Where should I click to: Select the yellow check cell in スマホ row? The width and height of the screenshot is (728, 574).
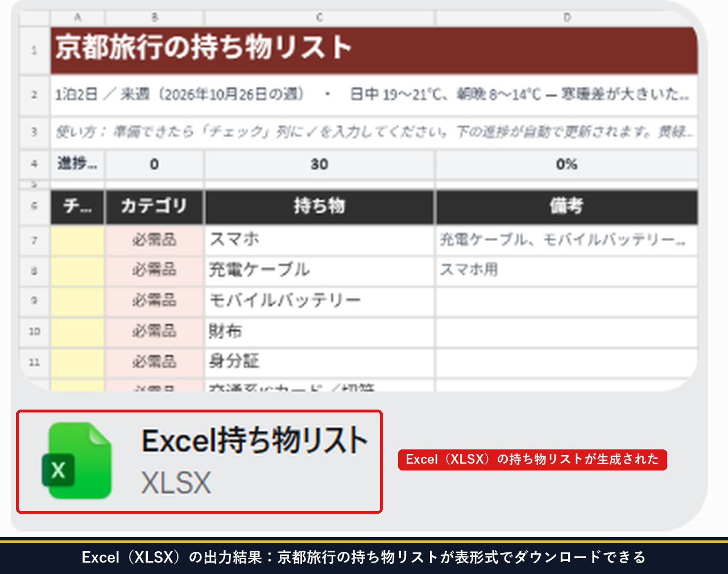pyautogui.click(x=77, y=240)
